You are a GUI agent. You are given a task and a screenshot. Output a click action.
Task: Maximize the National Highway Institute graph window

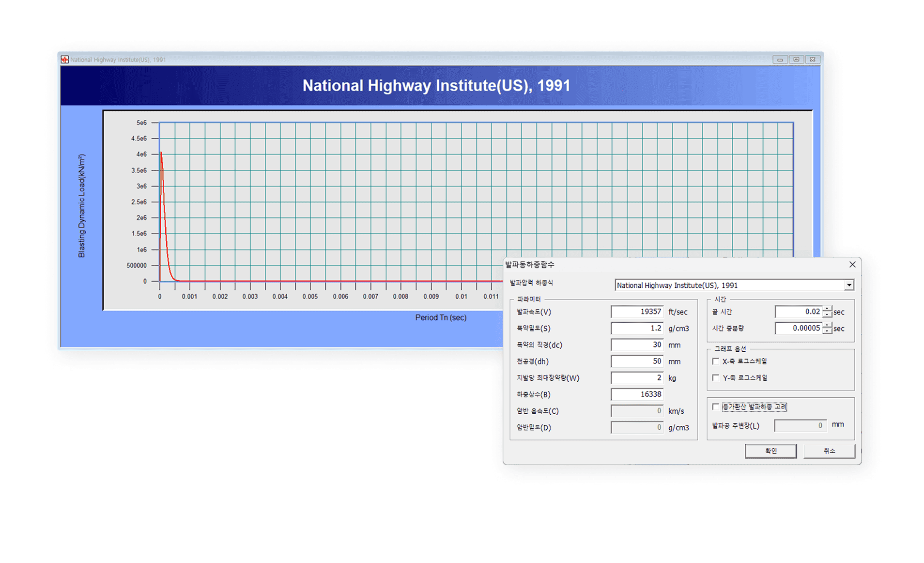pos(796,60)
